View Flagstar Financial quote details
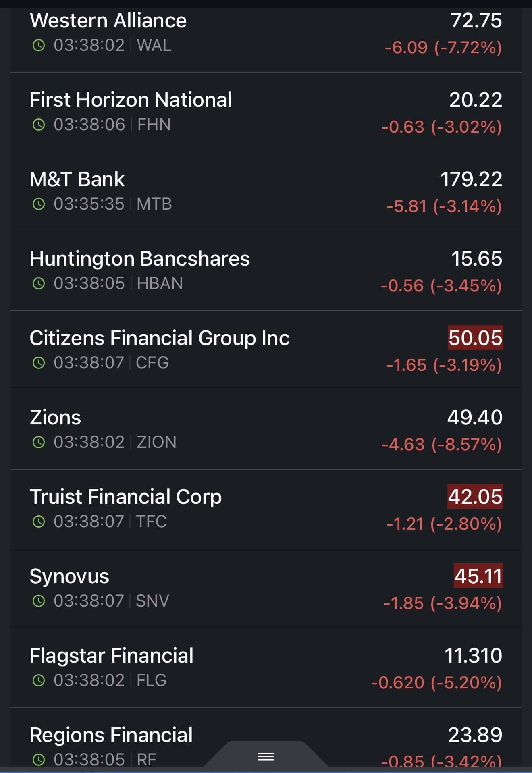Viewport: 532px width, 773px height. [112, 656]
